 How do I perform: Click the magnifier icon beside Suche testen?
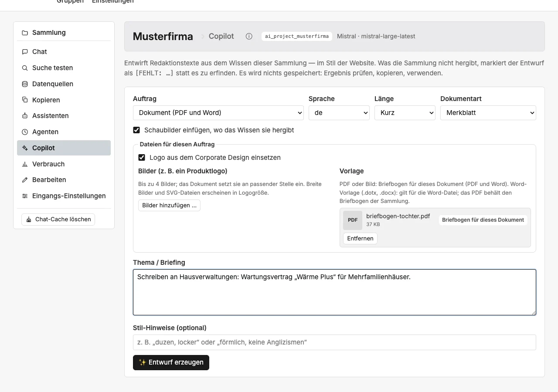point(25,68)
